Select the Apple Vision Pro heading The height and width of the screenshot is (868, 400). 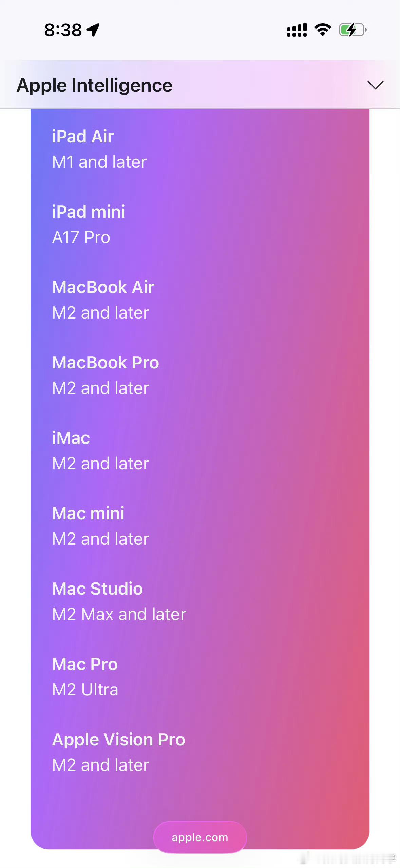[118, 739]
